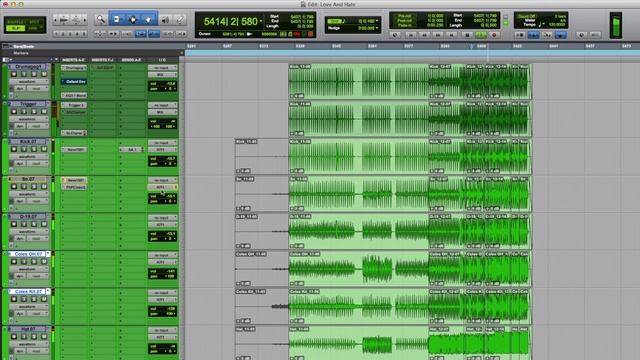Image resolution: width=640 pixels, height=360 pixels.
Task: Open Drumagog1 'no input' selector
Action: [x=162, y=68]
